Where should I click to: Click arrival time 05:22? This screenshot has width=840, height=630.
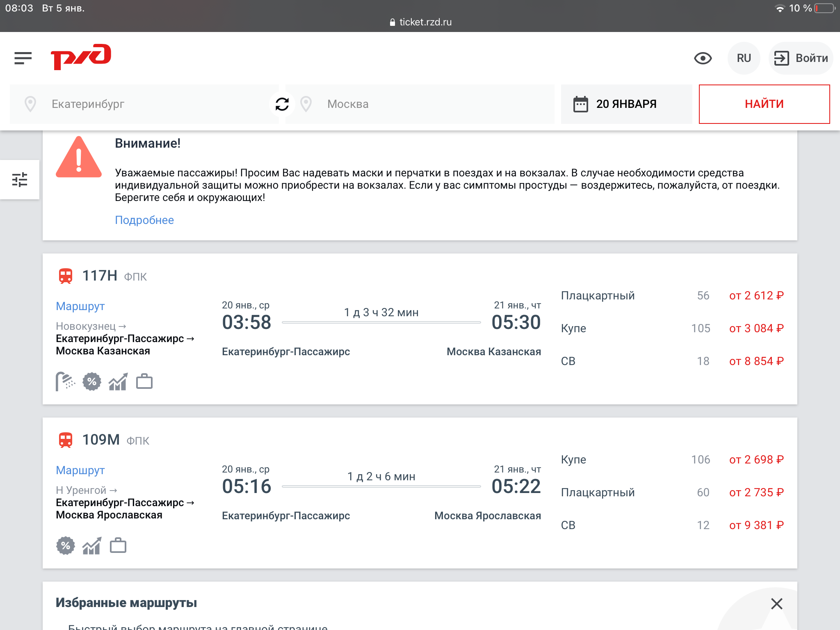(x=516, y=486)
